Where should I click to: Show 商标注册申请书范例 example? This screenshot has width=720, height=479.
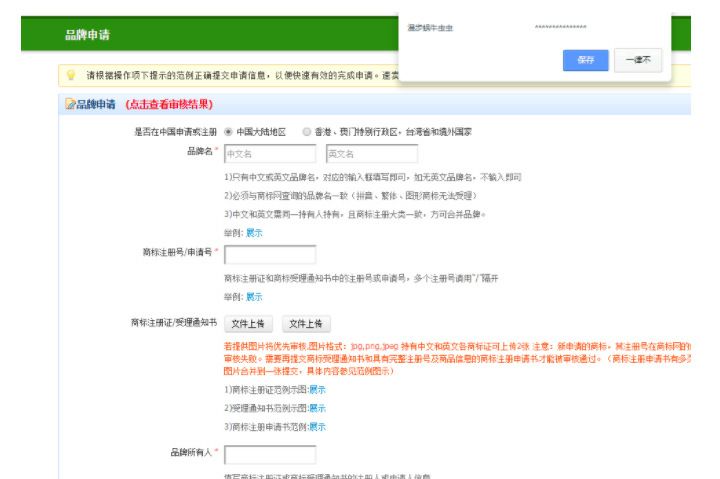pyautogui.click(x=317, y=426)
